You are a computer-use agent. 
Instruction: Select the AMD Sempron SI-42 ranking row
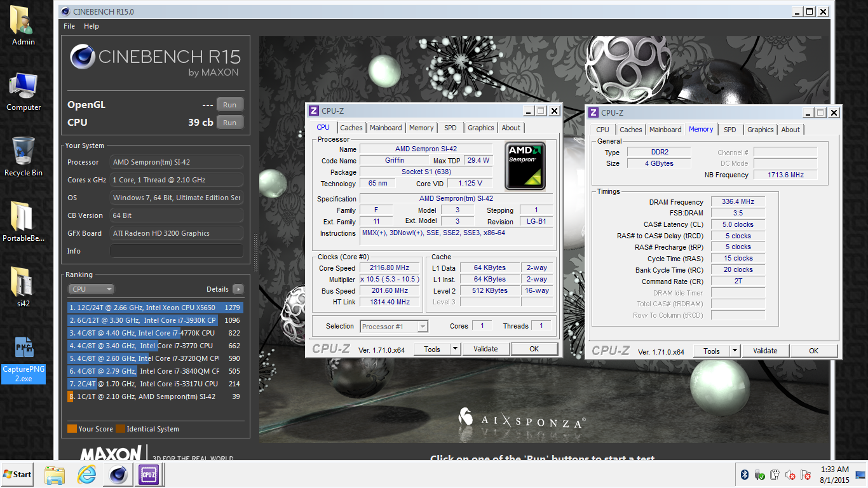[156, 396]
